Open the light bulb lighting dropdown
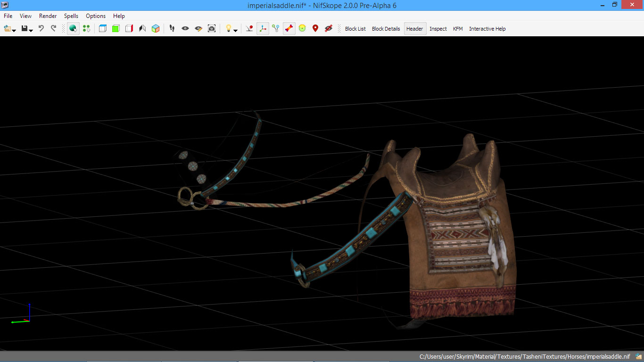 pyautogui.click(x=235, y=31)
